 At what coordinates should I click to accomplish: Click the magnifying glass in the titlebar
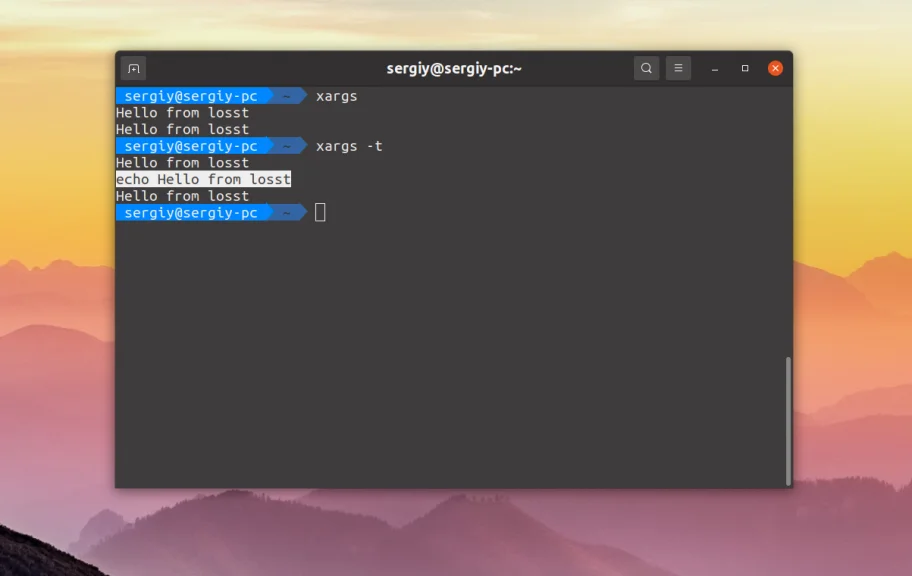click(x=646, y=68)
